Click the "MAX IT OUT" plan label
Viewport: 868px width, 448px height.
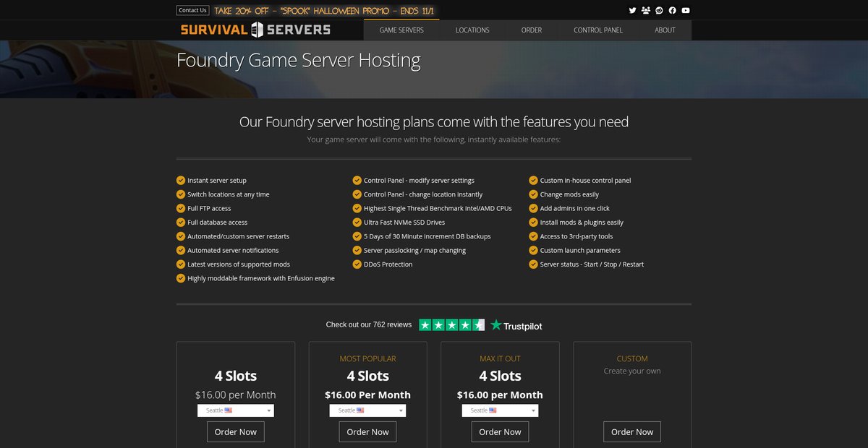(x=500, y=358)
